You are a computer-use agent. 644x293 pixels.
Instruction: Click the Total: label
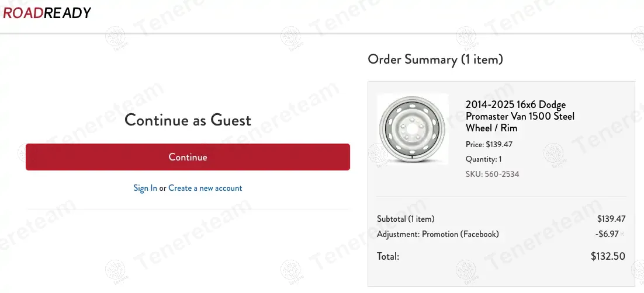point(388,256)
